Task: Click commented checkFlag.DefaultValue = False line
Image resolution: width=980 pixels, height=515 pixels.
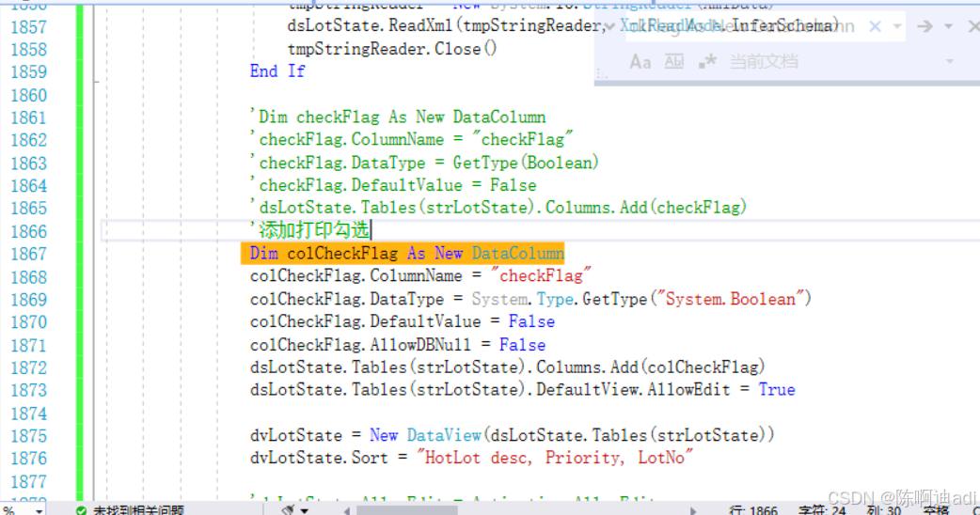Action: (393, 185)
